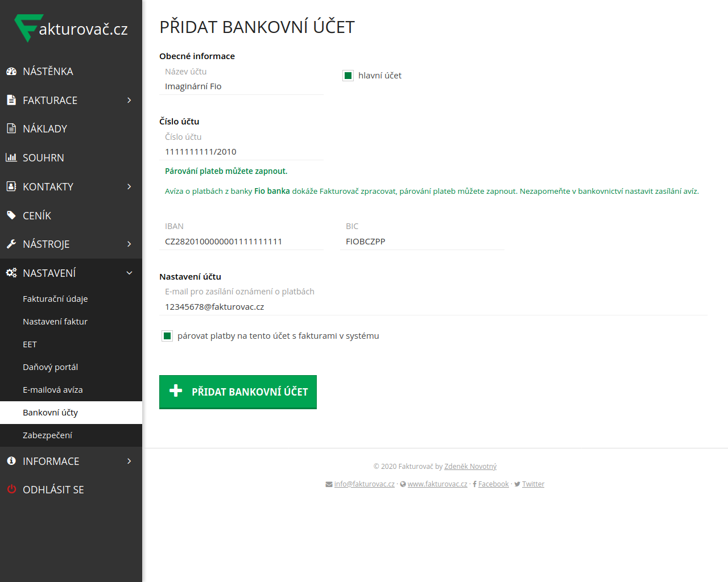Uncheck 'párovat platby na tento účet' checkbox
Screen dimensions: 728x582
click(167, 336)
